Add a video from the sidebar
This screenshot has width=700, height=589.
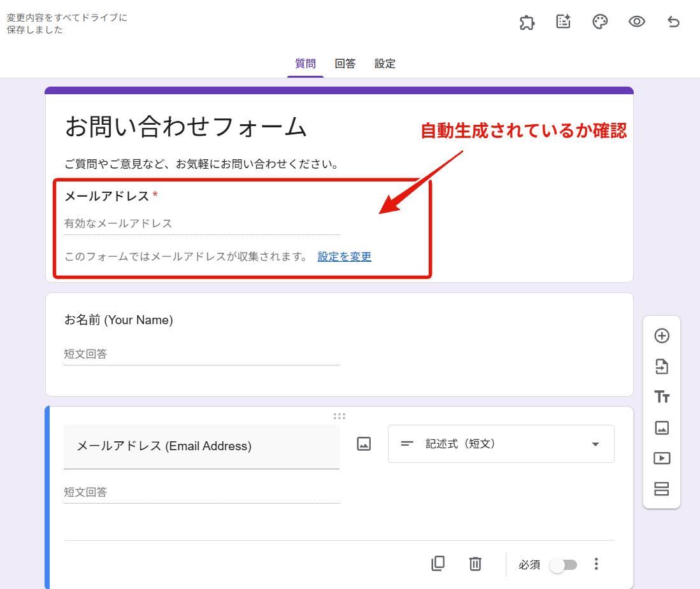662,458
